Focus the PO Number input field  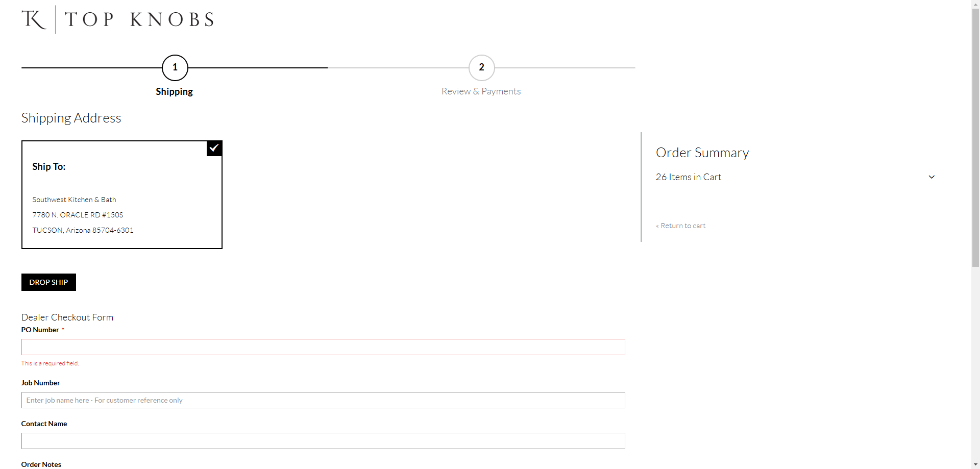pos(323,347)
